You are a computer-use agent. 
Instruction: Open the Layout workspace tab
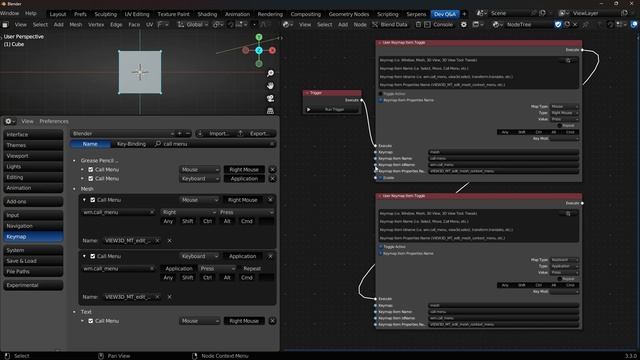[x=58, y=14]
